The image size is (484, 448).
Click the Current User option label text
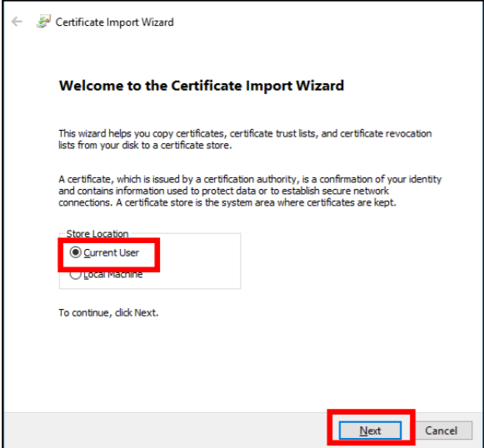point(111,252)
